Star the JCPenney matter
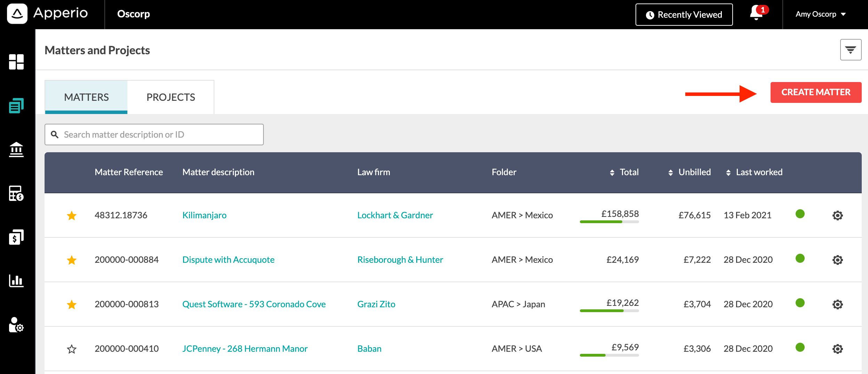The height and width of the screenshot is (374, 868). pyautogui.click(x=72, y=349)
